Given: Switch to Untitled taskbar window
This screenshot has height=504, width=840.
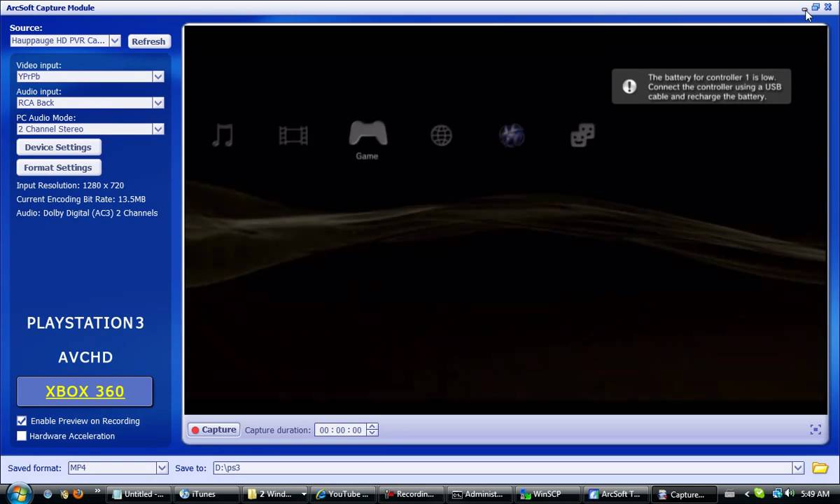Looking at the screenshot, I should [x=139, y=493].
